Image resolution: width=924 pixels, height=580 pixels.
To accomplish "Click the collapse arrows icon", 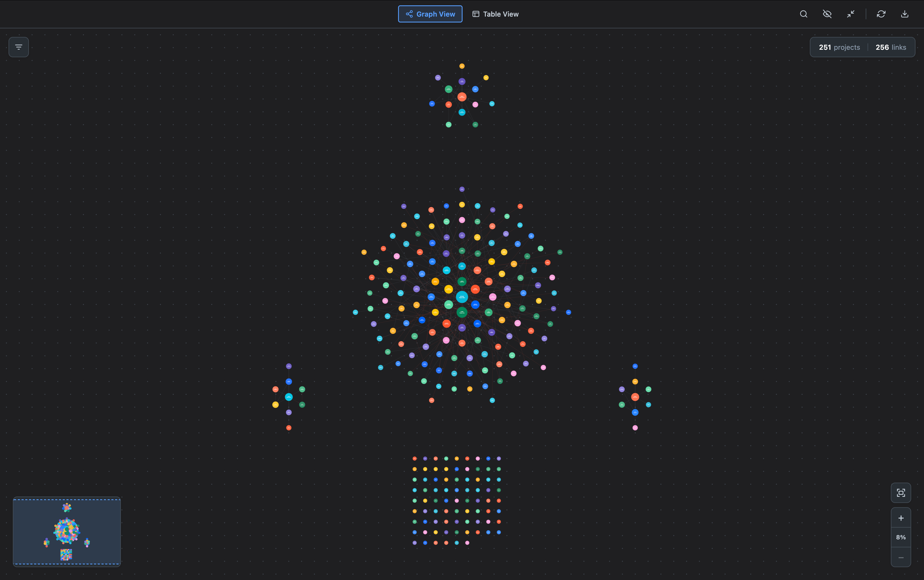I will [850, 14].
